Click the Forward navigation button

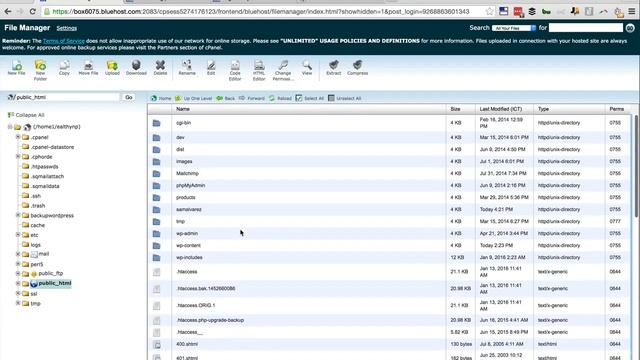252,98
